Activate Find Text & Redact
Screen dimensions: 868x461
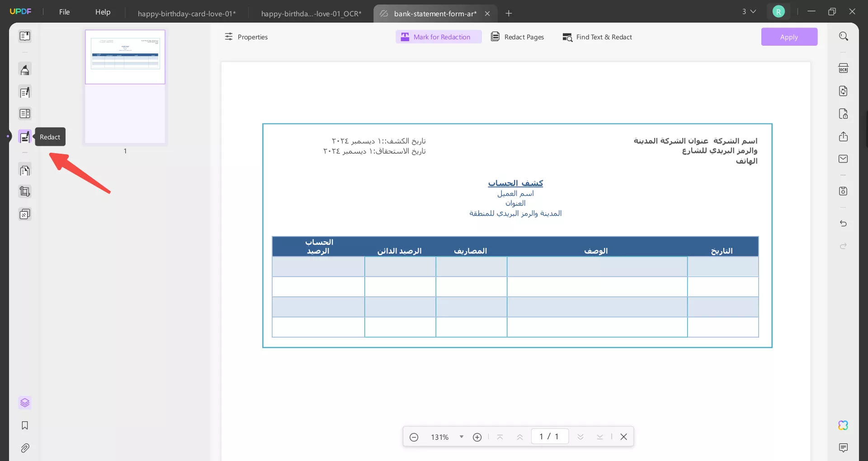coord(597,37)
